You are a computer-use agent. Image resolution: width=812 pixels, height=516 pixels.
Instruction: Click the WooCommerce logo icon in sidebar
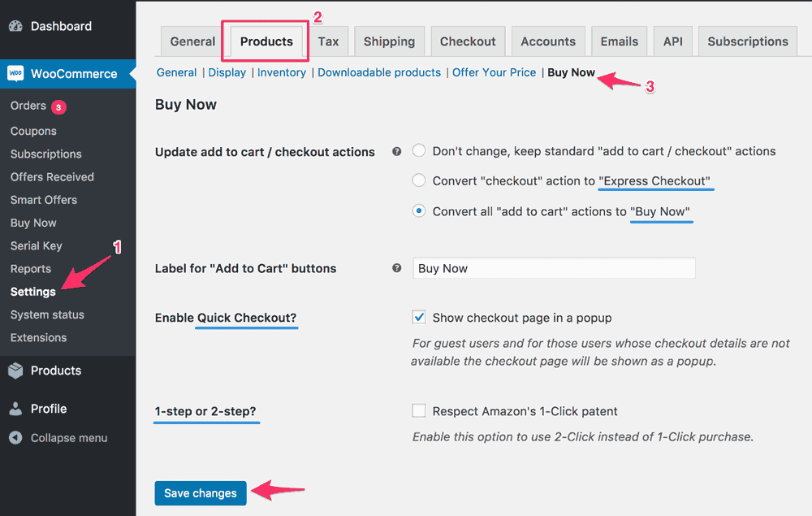coord(15,73)
